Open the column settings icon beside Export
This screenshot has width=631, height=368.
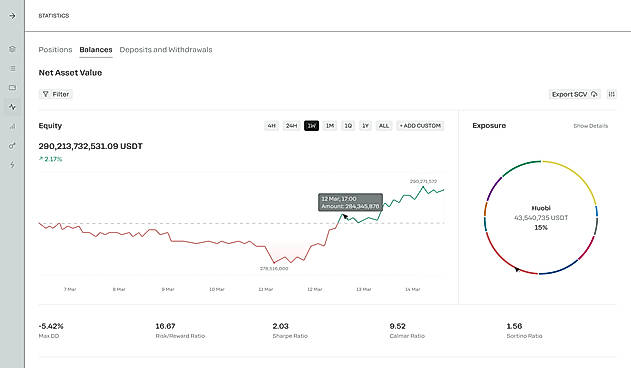(x=611, y=94)
